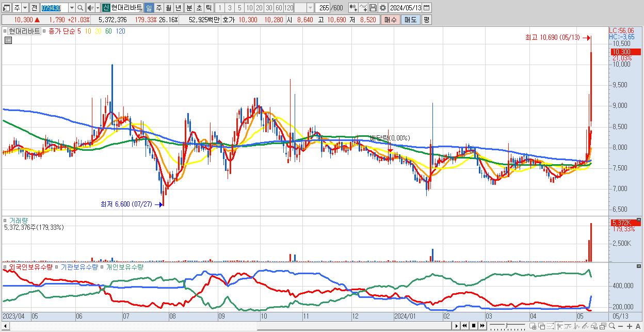Click the green 신 badge icon
The width and height of the screenshot is (644, 332).
coord(106,8)
